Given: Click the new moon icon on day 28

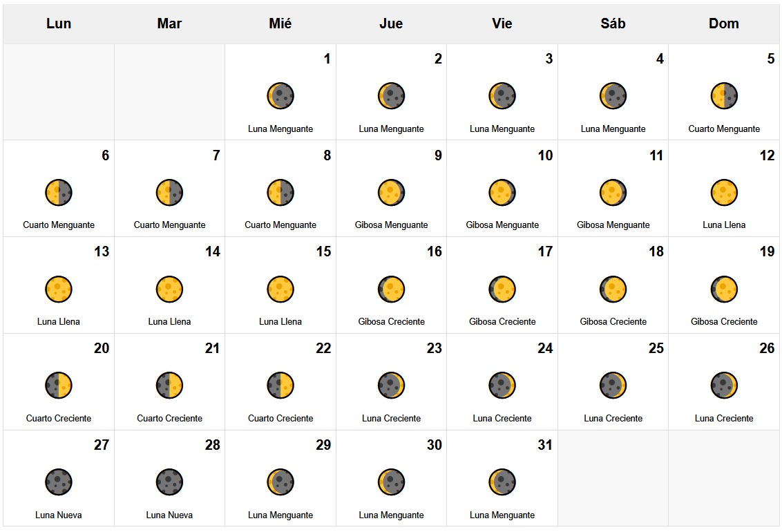Looking at the screenshot, I should pos(169,482).
